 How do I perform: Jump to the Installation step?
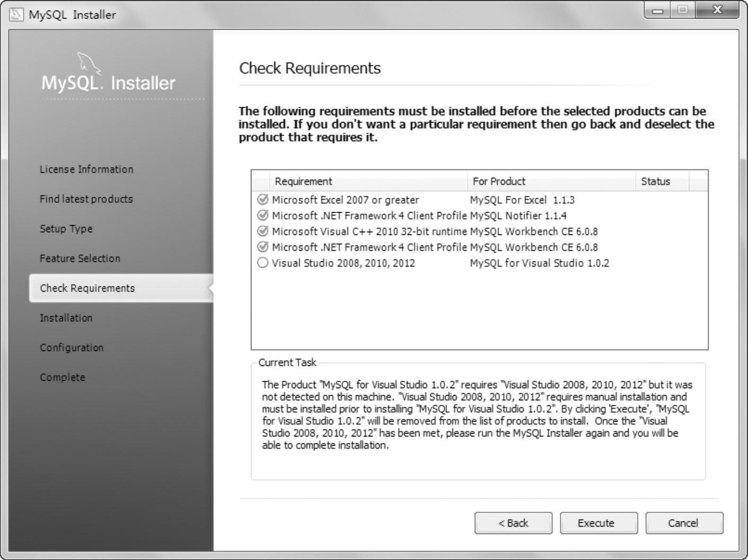click(66, 318)
